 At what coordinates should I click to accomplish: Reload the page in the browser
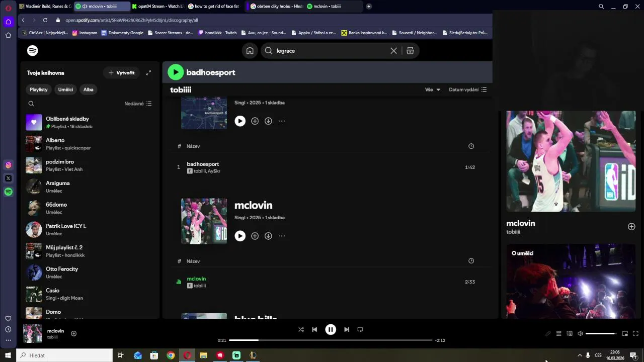click(45, 20)
